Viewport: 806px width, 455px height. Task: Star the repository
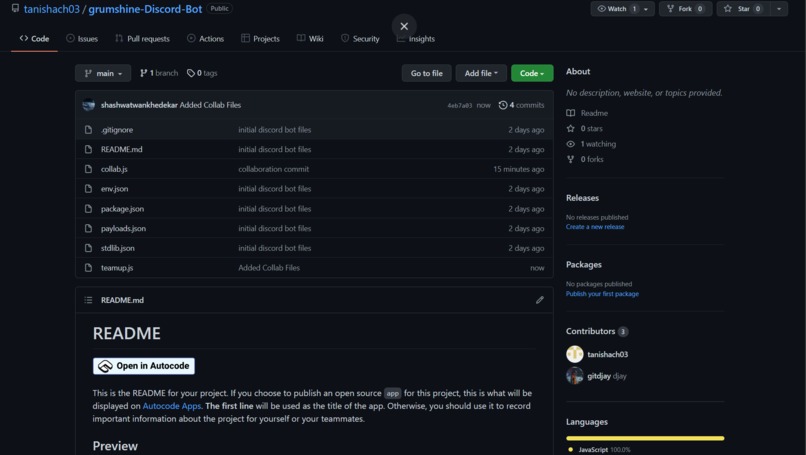(x=743, y=9)
